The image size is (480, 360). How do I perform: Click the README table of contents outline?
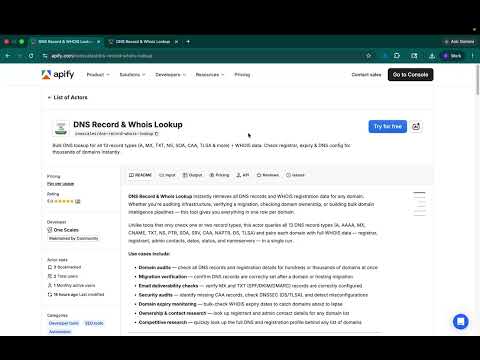tap(419, 204)
